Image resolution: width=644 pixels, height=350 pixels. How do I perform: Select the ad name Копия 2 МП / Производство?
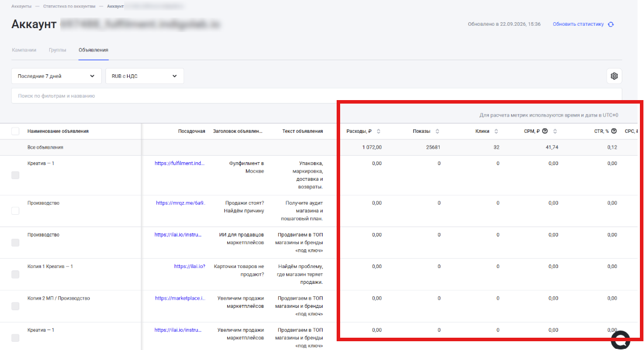59,298
